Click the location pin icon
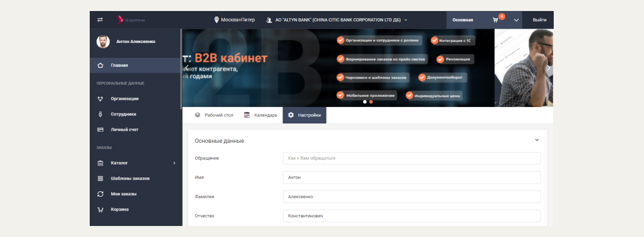644x237 pixels. coord(216,20)
